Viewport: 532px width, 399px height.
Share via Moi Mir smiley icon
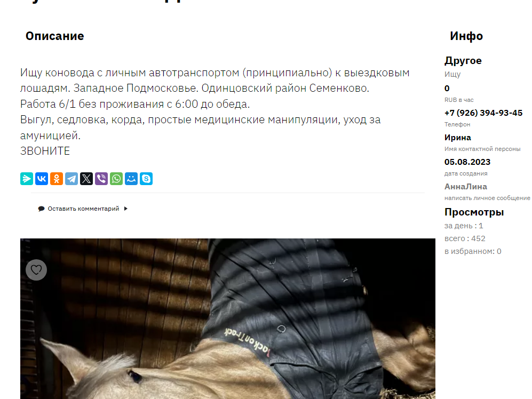tap(131, 179)
